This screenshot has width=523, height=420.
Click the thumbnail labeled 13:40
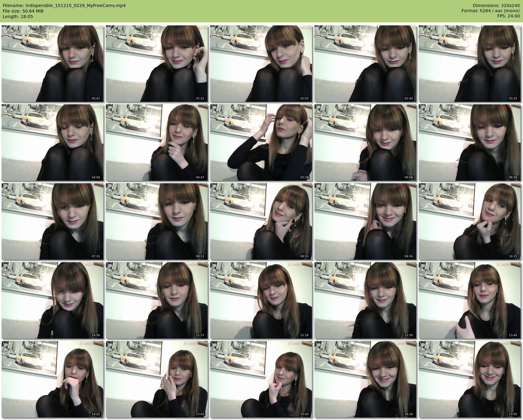point(469,300)
